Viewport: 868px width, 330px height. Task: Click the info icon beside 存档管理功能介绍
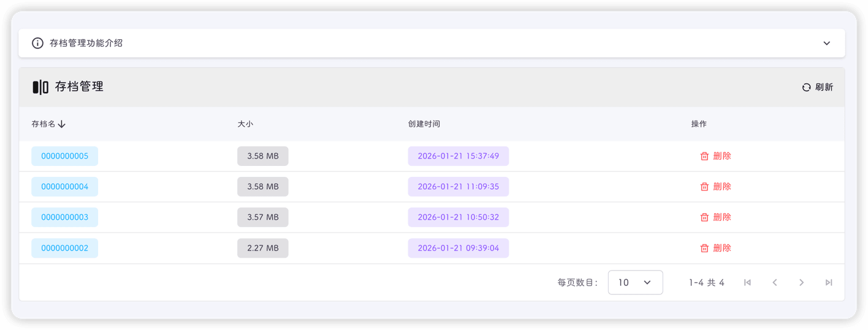[x=37, y=43]
